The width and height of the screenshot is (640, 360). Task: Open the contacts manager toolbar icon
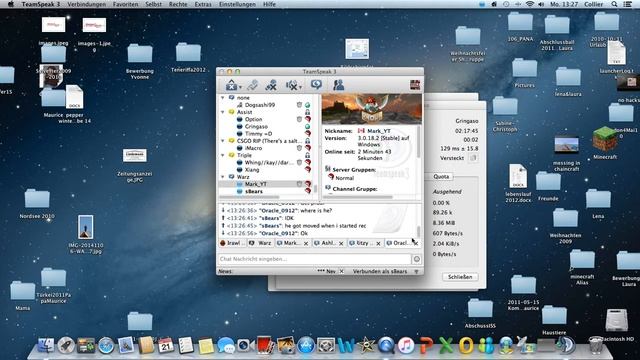pos(338,85)
